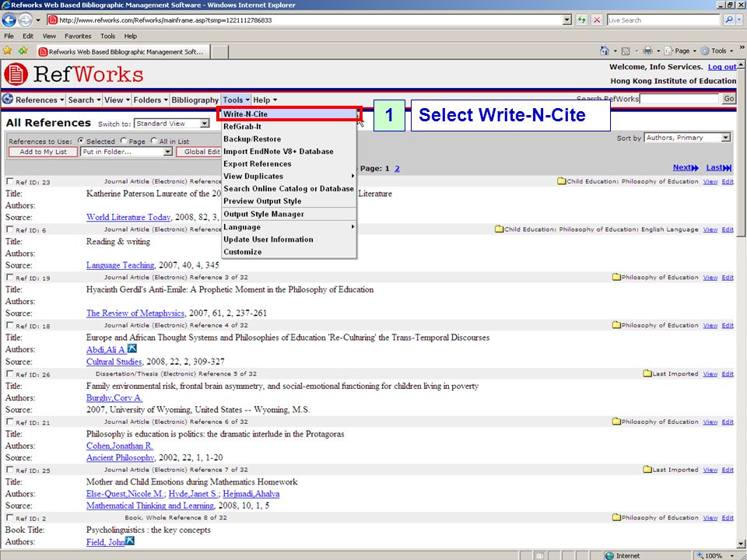
Task: Check the box for Ref ID 21
Action: click(x=9, y=422)
